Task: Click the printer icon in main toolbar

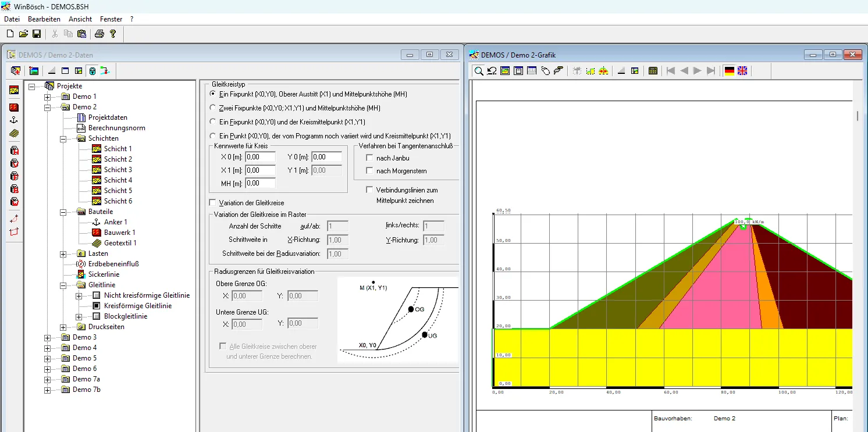Action: (99, 34)
